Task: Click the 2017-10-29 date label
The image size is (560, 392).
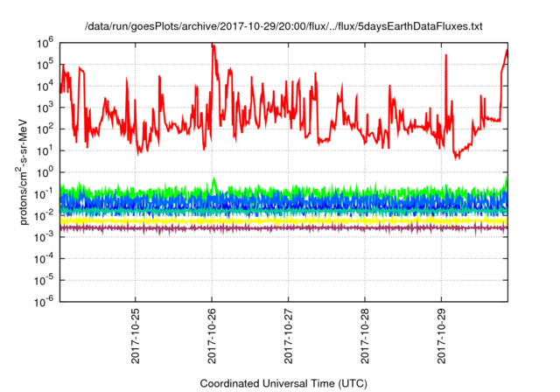Action: click(441, 337)
